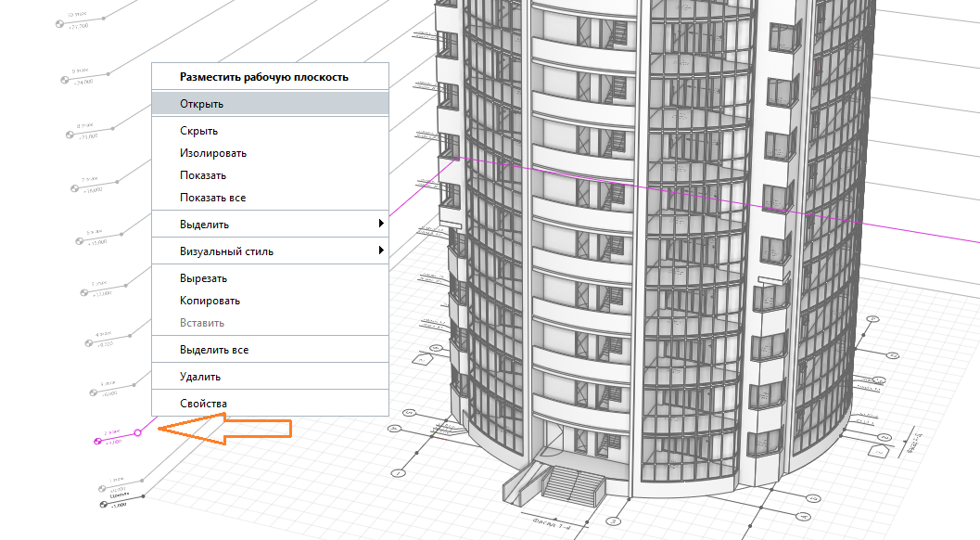Select 'Выделить все' menu entry
Image resolution: width=980 pixels, height=540 pixels.
[x=270, y=350]
